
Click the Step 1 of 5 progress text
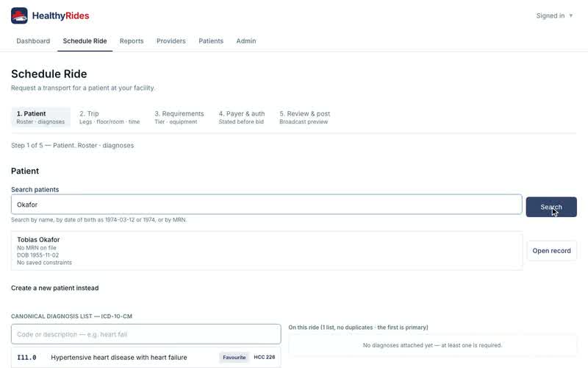coord(72,145)
